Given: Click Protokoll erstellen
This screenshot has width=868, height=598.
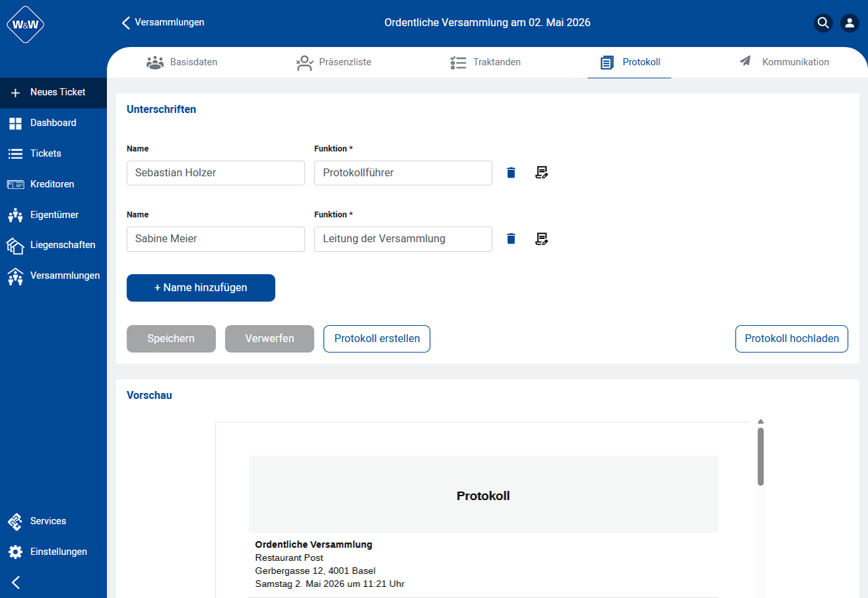Looking at the screenshot, I should [x=377, y=339].
